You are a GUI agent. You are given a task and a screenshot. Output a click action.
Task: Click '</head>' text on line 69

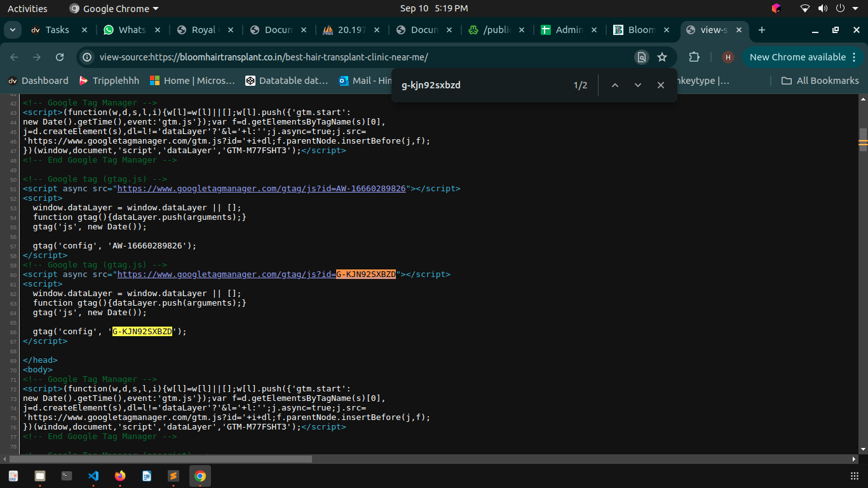pos(40,360)
